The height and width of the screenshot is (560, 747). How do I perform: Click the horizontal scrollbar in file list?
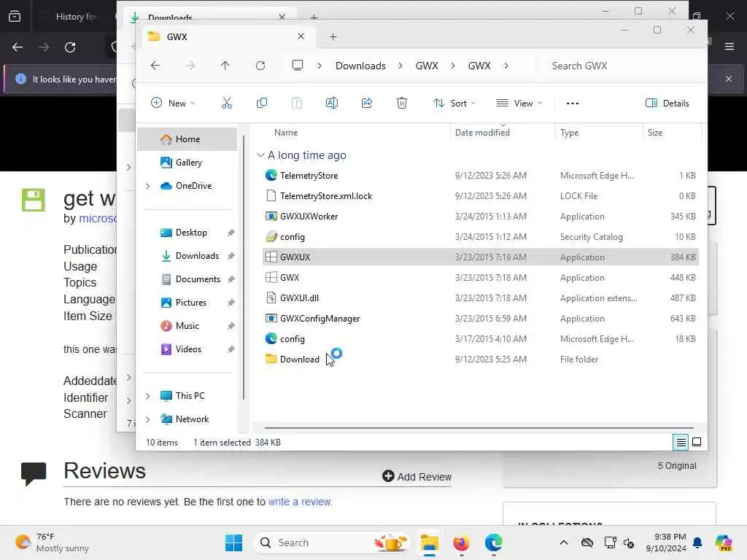(x=479, y=428)
